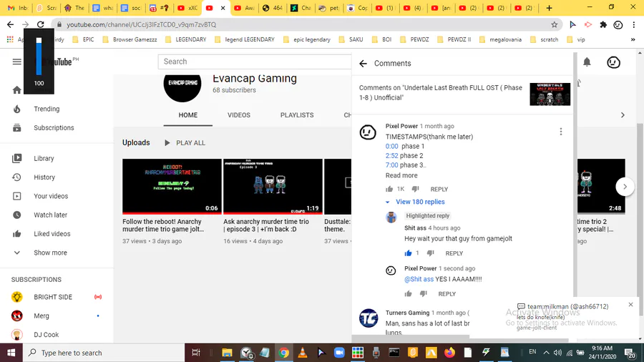
Task: Show more channel tabs with the right chevron
Action: pyautogui.click(x=623, y=115)
